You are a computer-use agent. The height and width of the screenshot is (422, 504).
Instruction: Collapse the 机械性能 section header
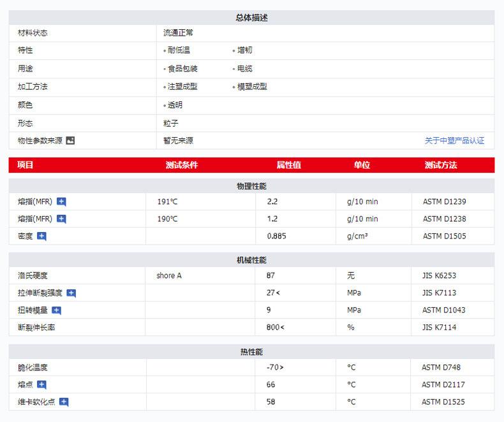click(251, 260)
